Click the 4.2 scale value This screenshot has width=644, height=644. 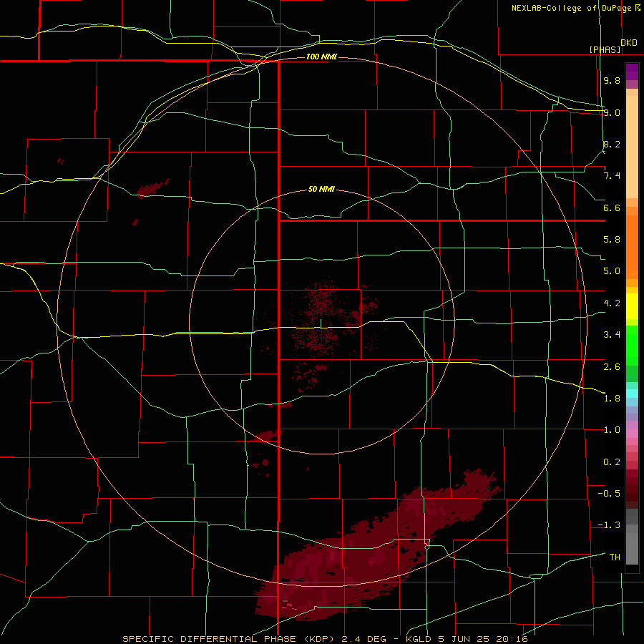click(x=612, y=303)
